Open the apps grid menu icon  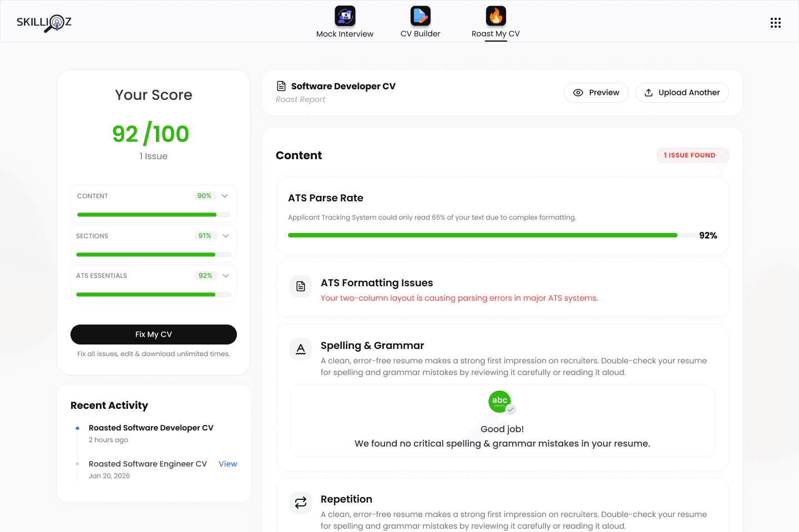pyautogui.click(x=776, y=23)
